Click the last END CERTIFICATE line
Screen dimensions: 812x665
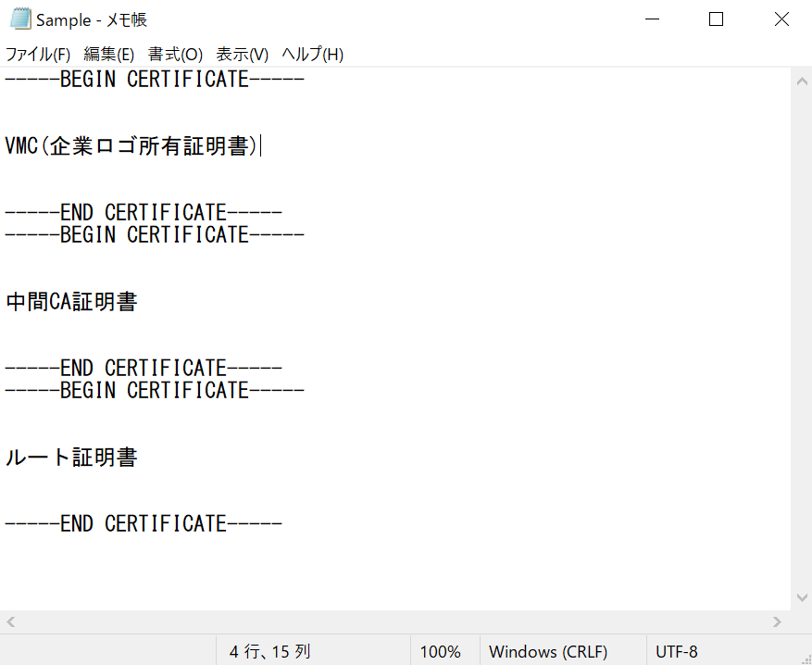click(x=143, y=524)
